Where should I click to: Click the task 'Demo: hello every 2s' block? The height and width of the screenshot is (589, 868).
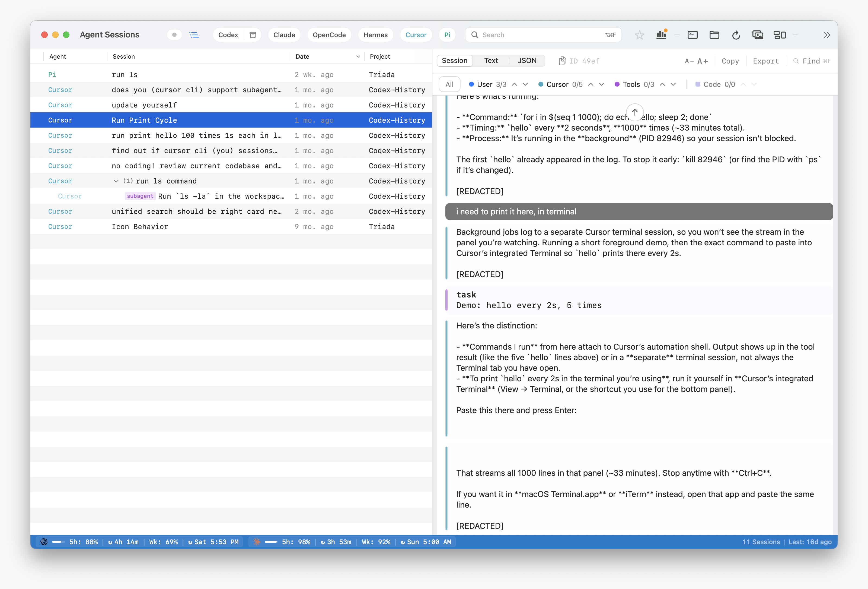tap(639, 300)
